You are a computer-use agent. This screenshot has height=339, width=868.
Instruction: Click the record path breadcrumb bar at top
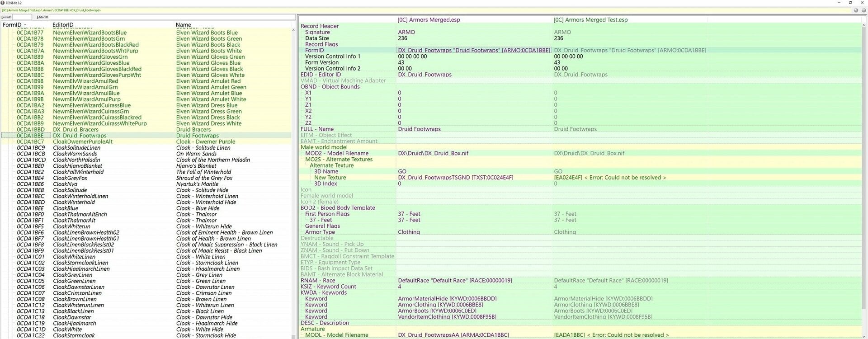click(426, 10)
